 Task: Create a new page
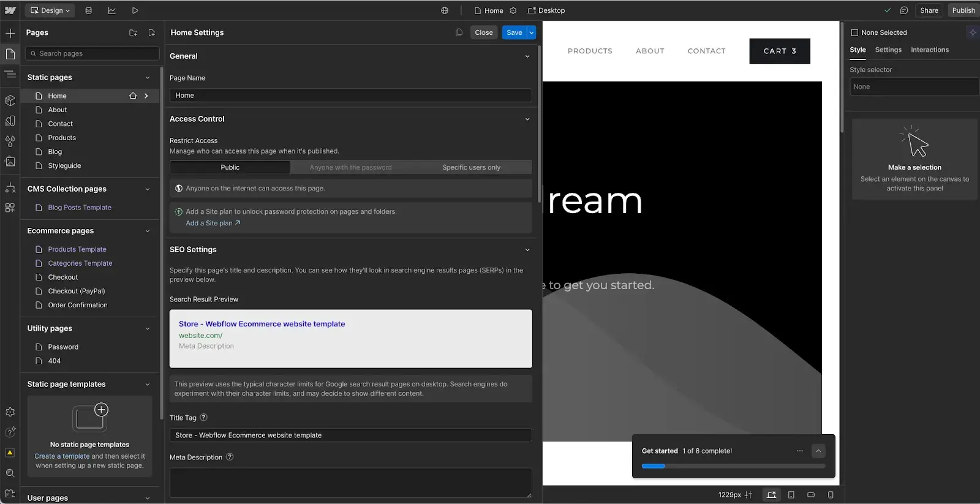pos(151,32)
